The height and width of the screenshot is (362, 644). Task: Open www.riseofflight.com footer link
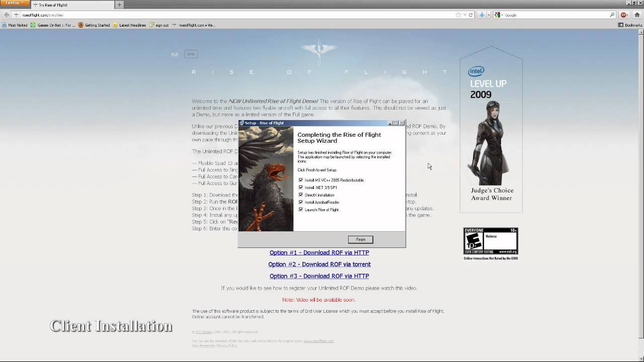click(318, 341)
